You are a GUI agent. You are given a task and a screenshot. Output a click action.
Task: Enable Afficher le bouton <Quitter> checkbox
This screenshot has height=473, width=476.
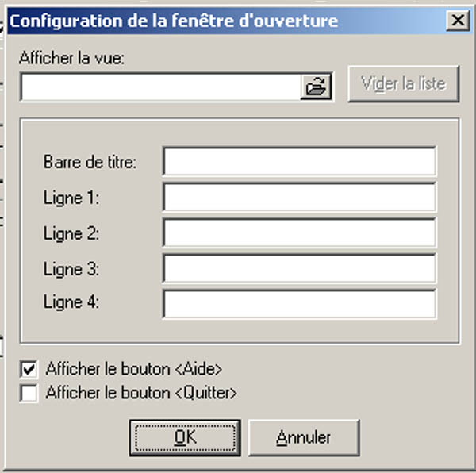29,393
